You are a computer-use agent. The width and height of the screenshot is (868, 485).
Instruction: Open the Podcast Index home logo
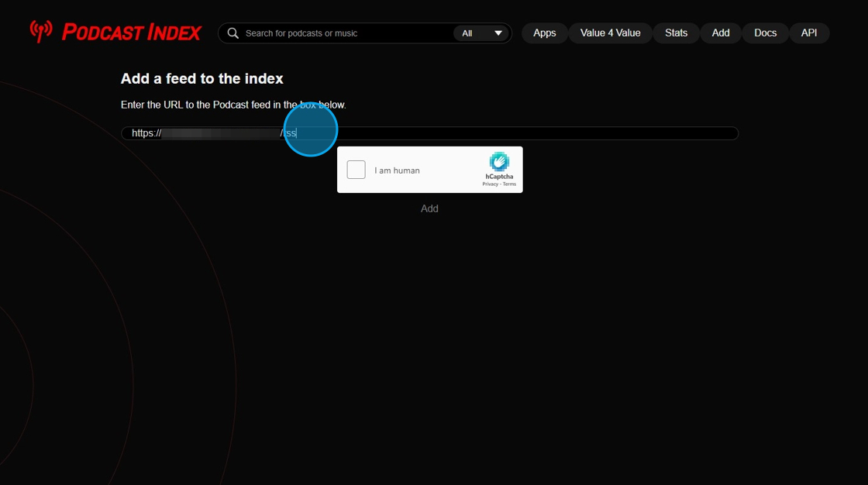click(115, 32)
